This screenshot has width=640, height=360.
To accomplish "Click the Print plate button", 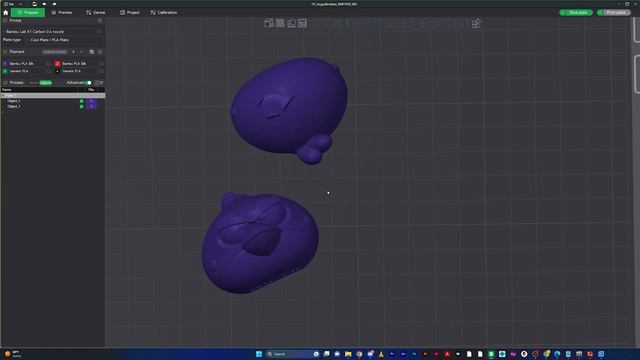I will (613, 13).
